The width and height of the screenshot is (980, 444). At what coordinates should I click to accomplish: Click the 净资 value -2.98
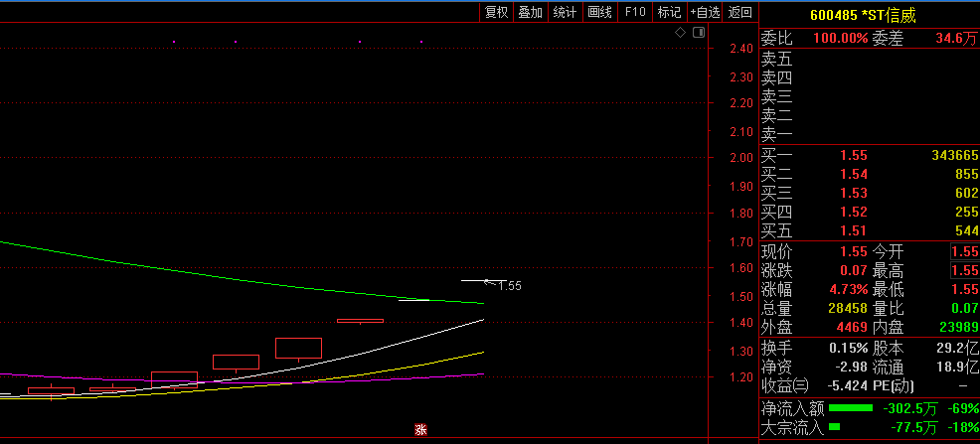(850, 368)
